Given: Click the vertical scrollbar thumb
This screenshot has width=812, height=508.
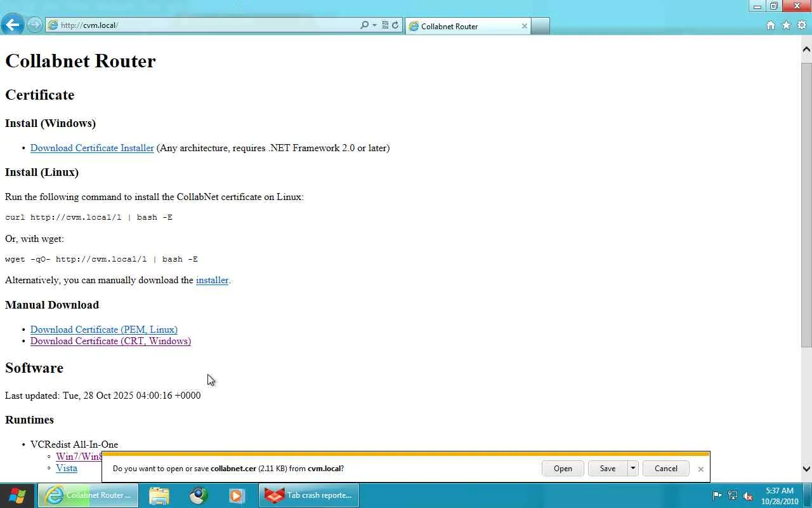Looking at the screenshot, I should pos(806,205).
